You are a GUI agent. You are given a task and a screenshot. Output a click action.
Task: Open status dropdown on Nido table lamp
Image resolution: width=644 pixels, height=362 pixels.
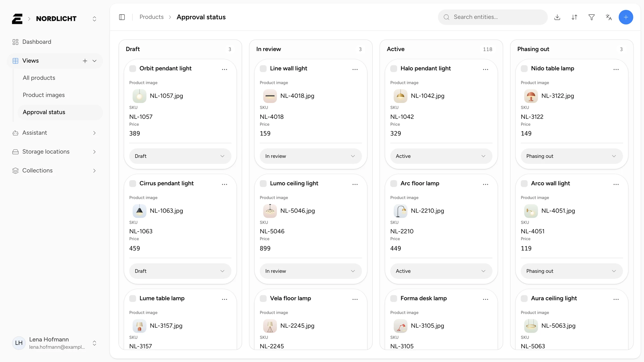point(572,156)
